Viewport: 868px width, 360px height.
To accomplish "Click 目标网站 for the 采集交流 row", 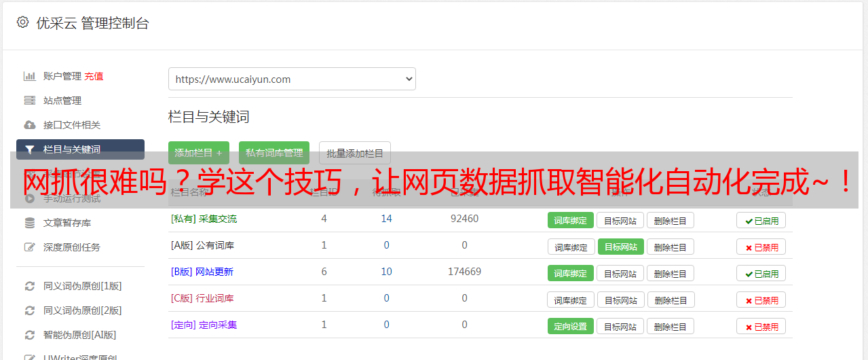I will tap(621, 220).
